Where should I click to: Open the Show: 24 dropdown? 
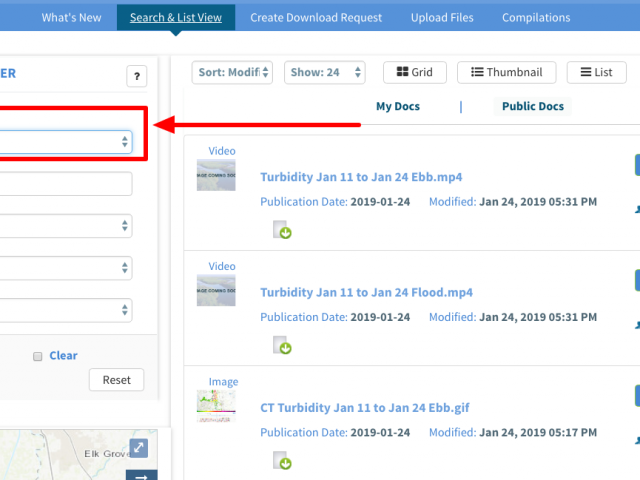(324, 72)
